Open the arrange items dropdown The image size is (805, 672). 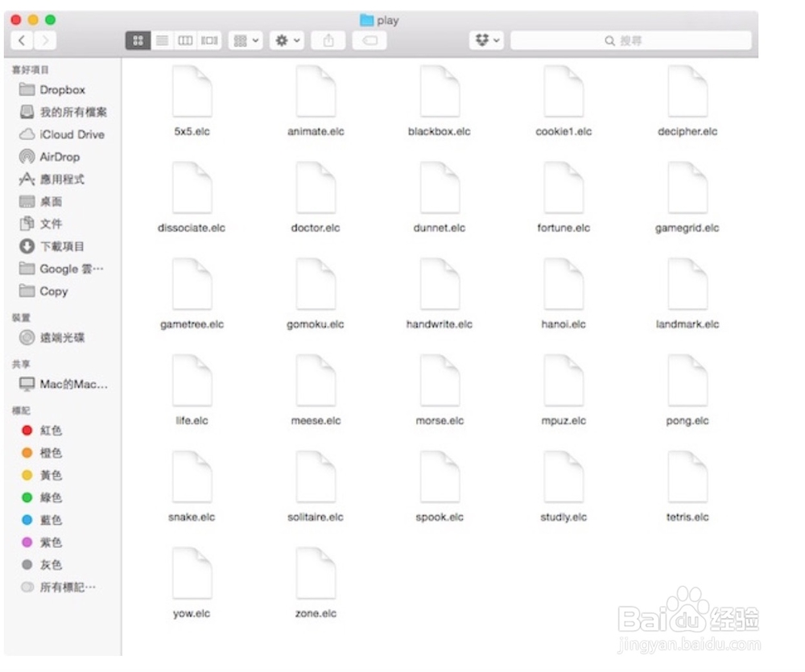pos(246,40)
